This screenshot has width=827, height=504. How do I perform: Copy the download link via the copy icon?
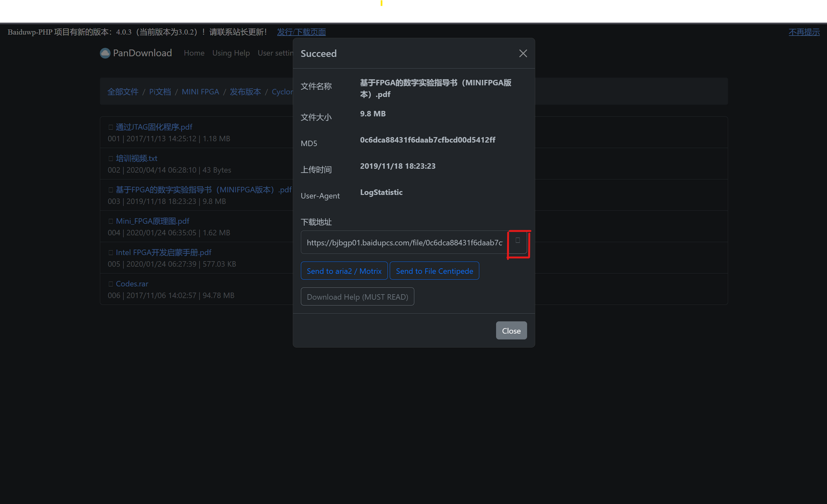pyautogui.click(x=517, y=242)
